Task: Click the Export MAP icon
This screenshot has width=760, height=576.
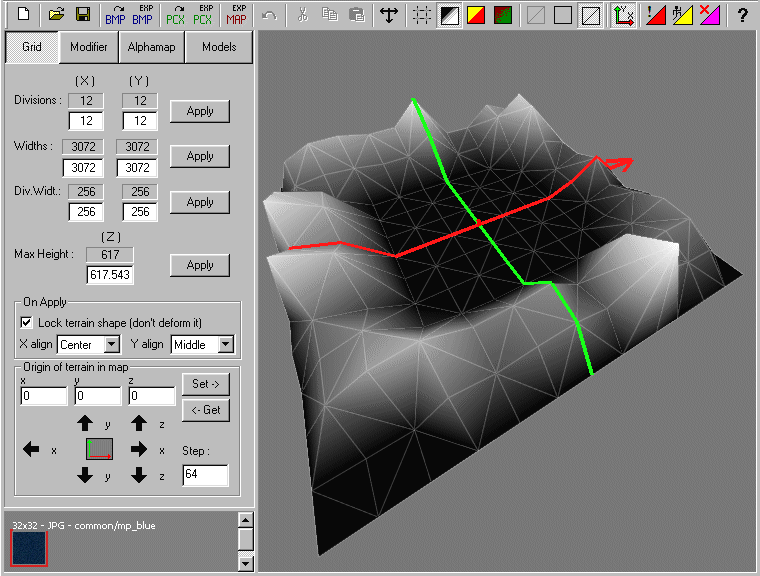Action: tap(236, 15)
